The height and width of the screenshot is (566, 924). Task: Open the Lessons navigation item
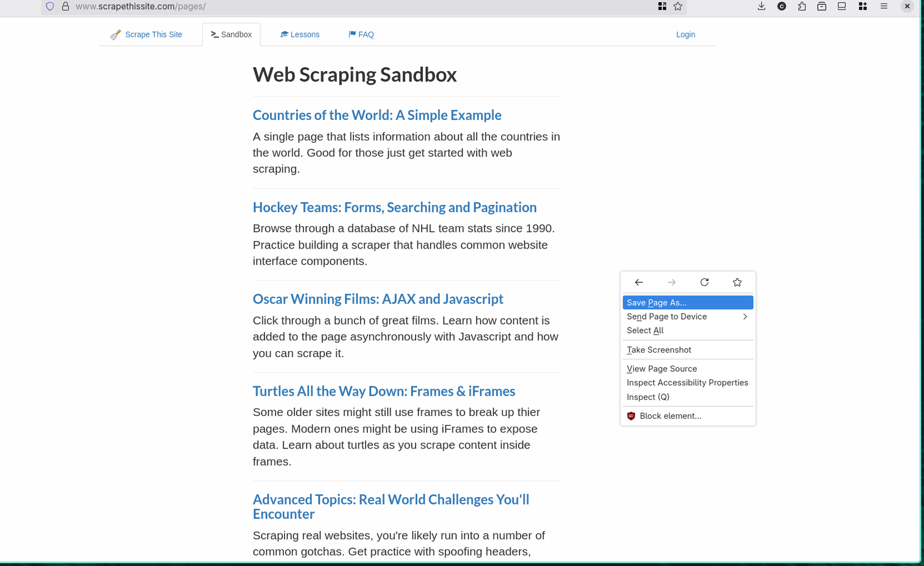[300, 34]
